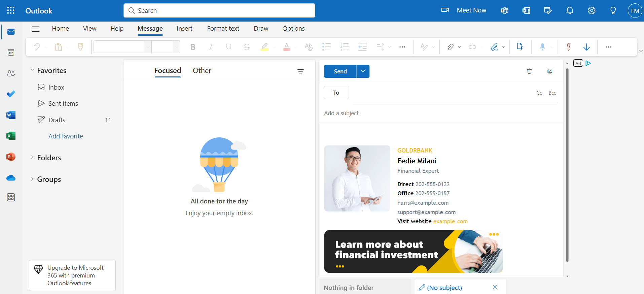This screenshot has width=644, height=294.
Task: Click the Search input box
Action: pyautogui.click(x=219, y=10)
